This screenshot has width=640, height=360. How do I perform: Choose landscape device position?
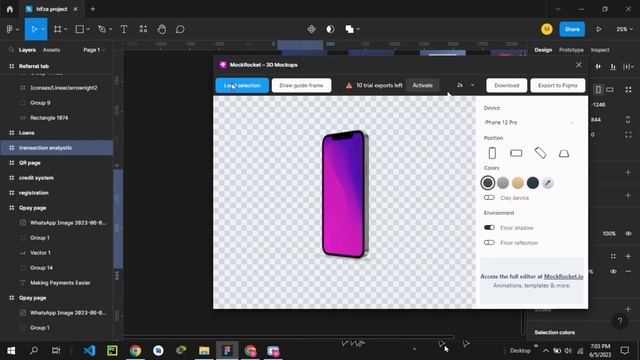pyautogui.click(x=516, y=153)
